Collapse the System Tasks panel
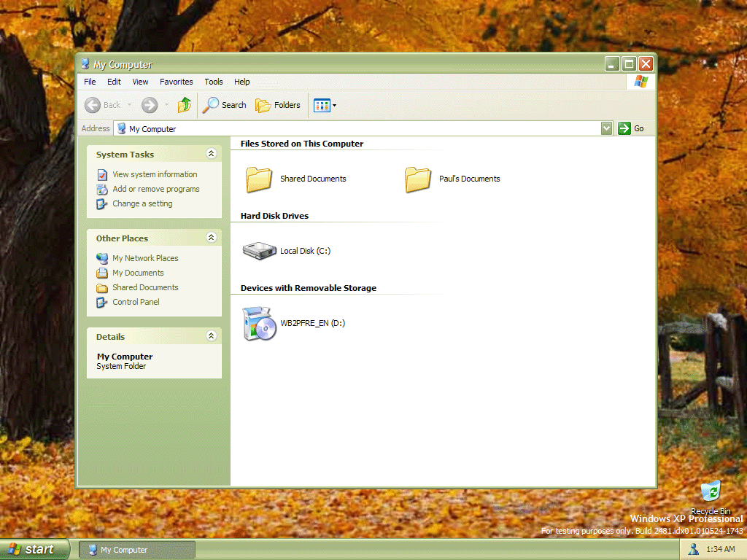The height and width of the screenshot is (560, 747). 211,154
